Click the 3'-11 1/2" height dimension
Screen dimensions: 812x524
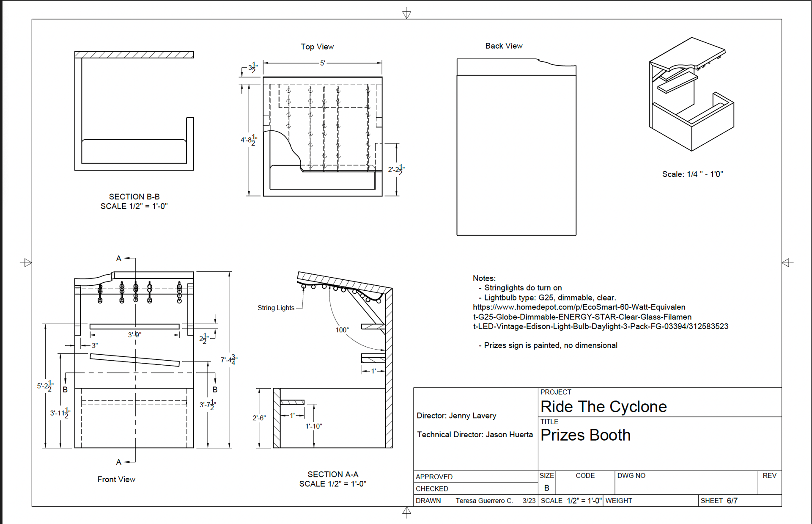pyautogui.click(x=60, y=413)
